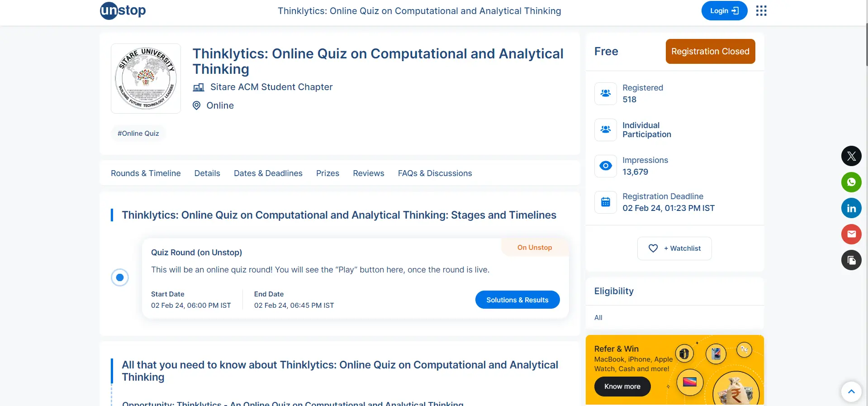Switch to the Dates & Deadlines tab
The width and height of the screenshot is (868, 406).
[268, 173]
